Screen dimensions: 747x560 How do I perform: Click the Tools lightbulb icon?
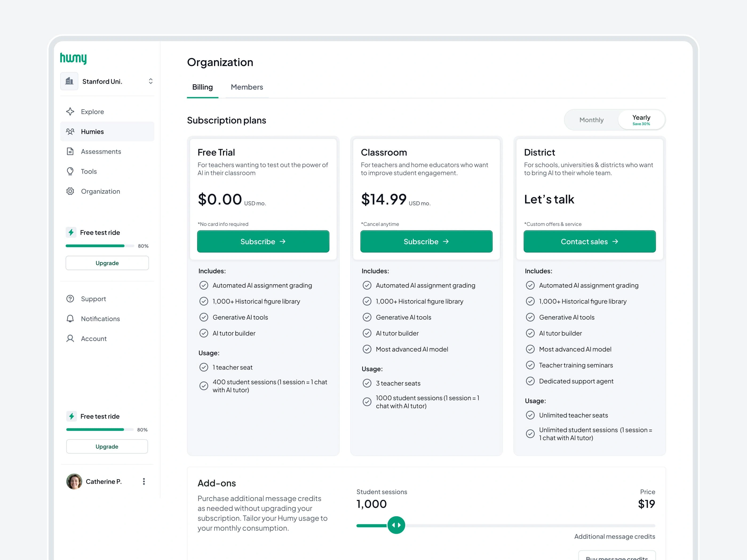pyautogui.click(x=70, y=171)
